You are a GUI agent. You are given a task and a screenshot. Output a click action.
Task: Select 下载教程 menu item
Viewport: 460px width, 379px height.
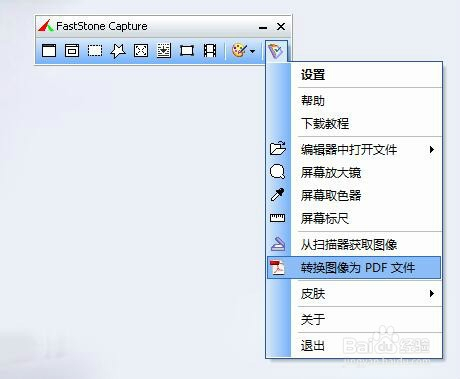pyautogui.click(x=354, y=124)
